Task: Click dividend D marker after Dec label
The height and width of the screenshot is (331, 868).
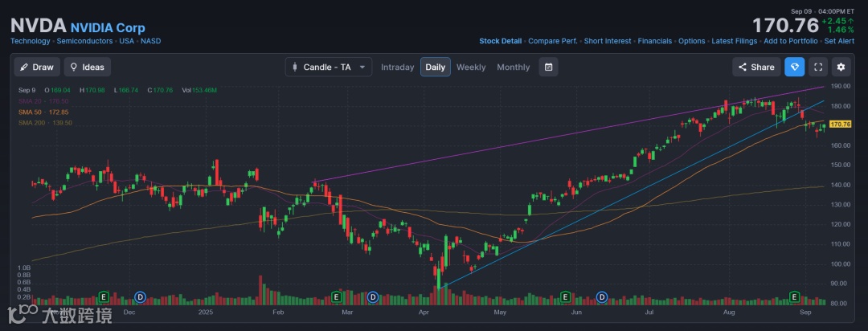Action: click(141, 298)
